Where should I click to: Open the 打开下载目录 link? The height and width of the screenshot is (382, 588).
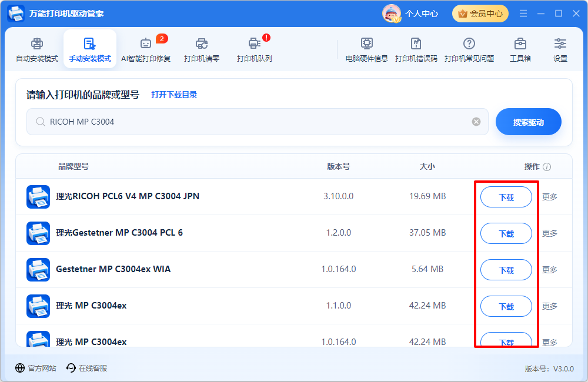pyautogui.click(x=174, y=95)
